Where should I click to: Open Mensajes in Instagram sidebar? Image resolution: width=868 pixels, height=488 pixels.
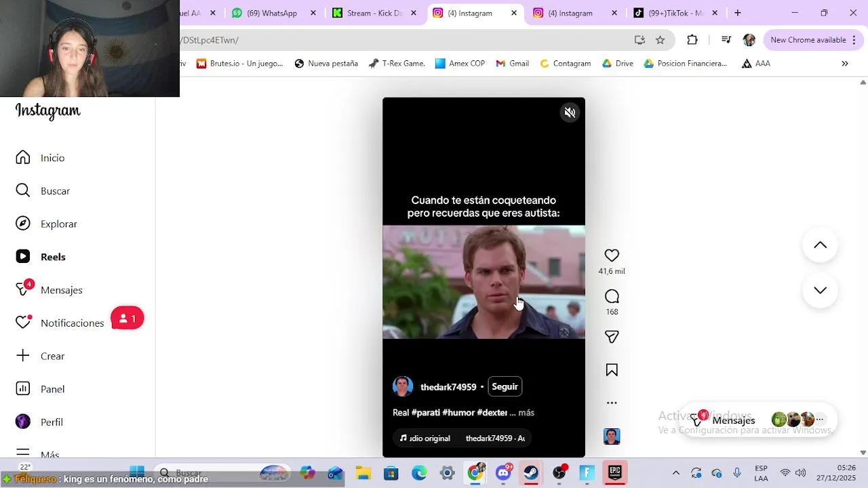(49, 289)
